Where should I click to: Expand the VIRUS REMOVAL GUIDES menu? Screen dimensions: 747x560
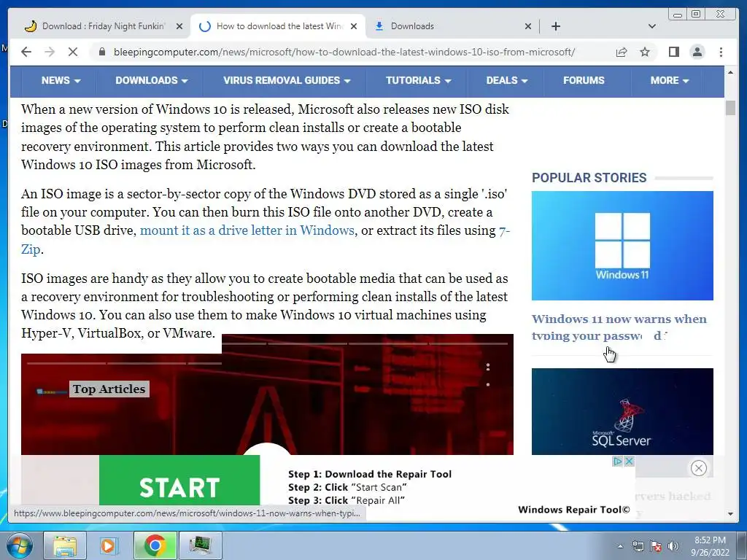coord(287,80)
